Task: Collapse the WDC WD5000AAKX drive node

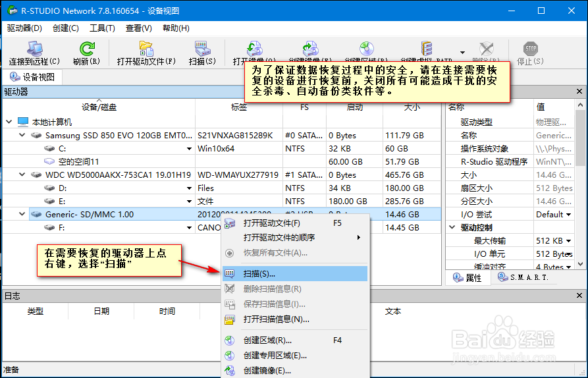Action: (22, 175)
